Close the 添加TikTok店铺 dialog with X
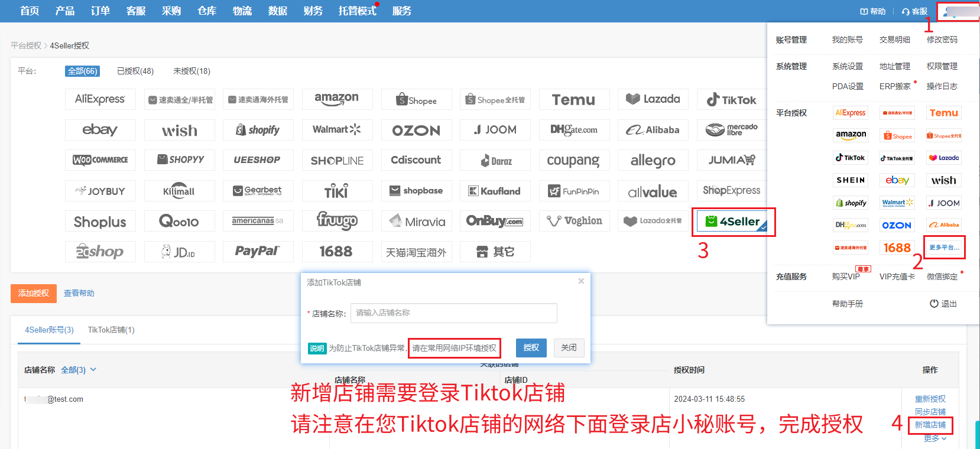 [581, 281]
